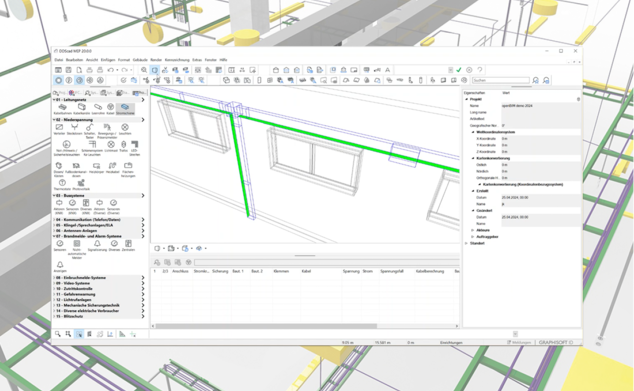Viewport: 634px width, 391px height.
Task: Open the Gebäude menu
Action: [x=140, y=60]
